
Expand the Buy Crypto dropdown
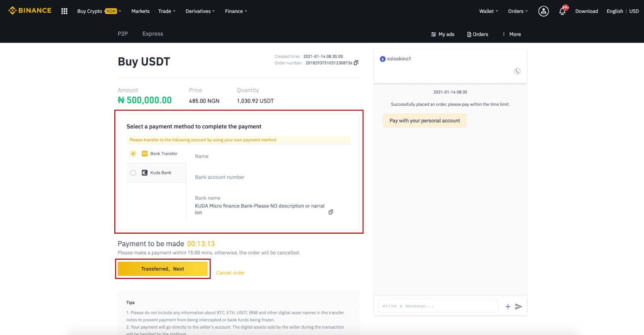99,11
